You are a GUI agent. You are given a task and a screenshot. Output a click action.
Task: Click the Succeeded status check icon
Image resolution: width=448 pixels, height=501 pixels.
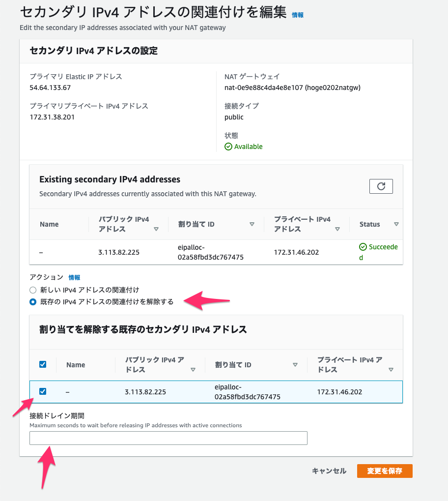point(363,246)
